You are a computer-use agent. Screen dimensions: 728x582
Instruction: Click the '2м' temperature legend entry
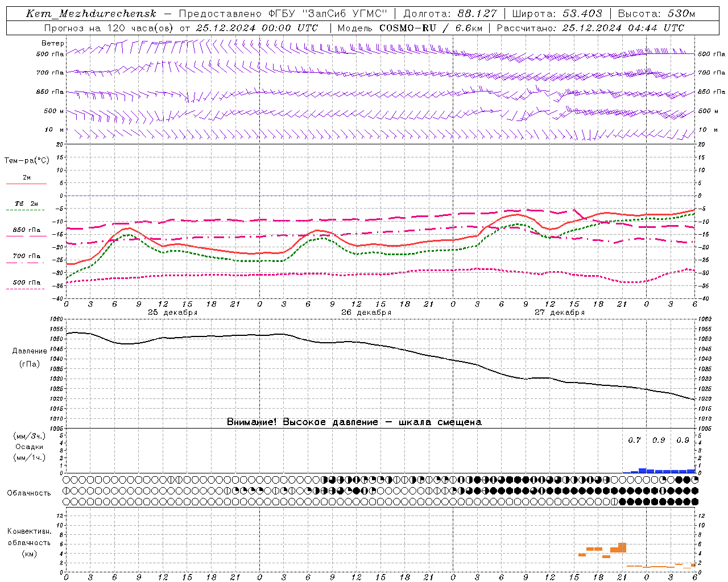27,177
